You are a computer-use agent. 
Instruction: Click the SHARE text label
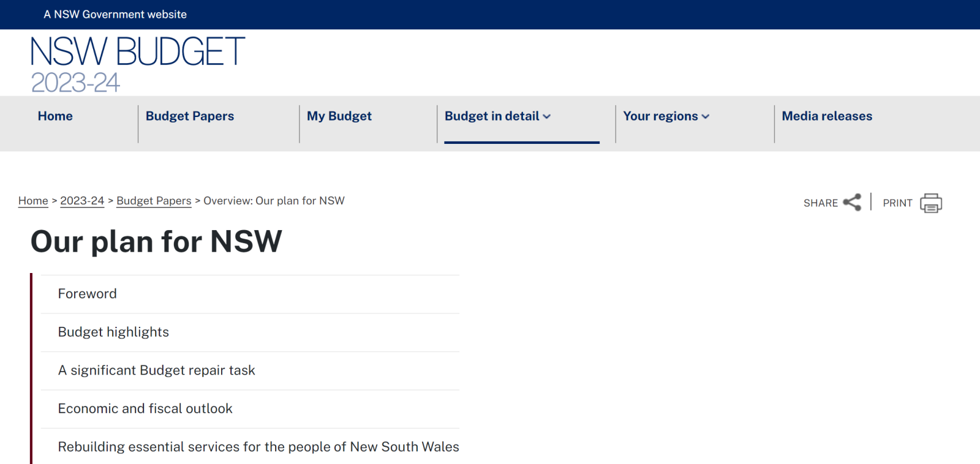click(x=820, y=203)
